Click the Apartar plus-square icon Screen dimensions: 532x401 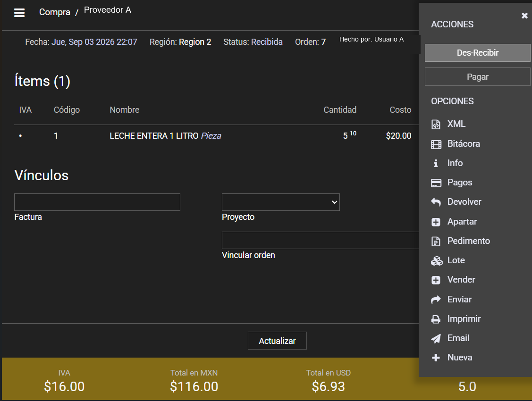[x=436, y=222]
